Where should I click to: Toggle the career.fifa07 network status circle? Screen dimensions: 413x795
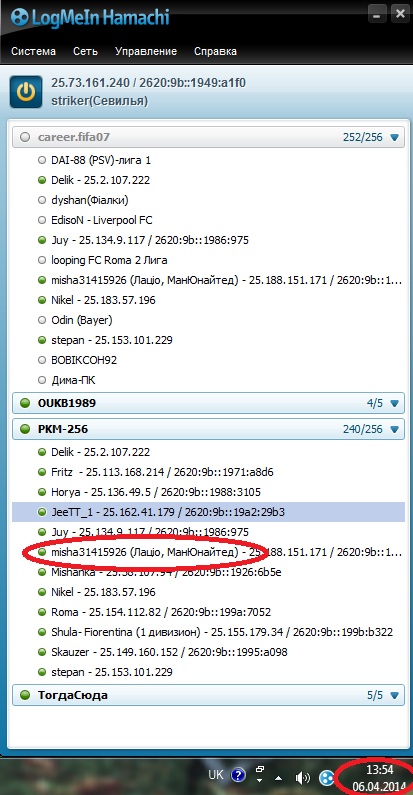click(x=25, y=137)
